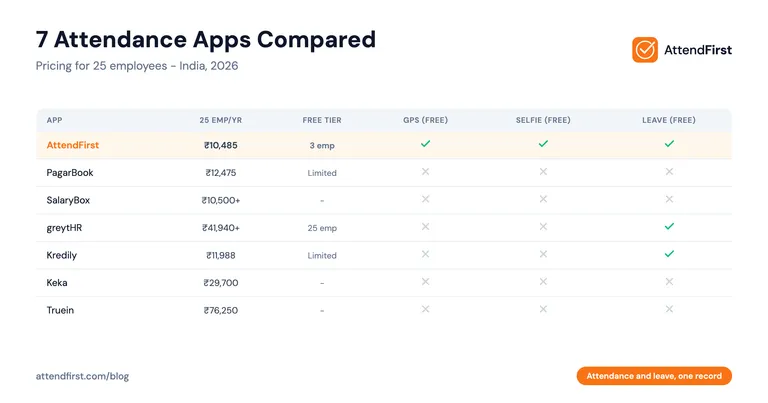Viewport: 768px width, 403px height.
Task: Click the APP column header
Action: click(54, 120)
